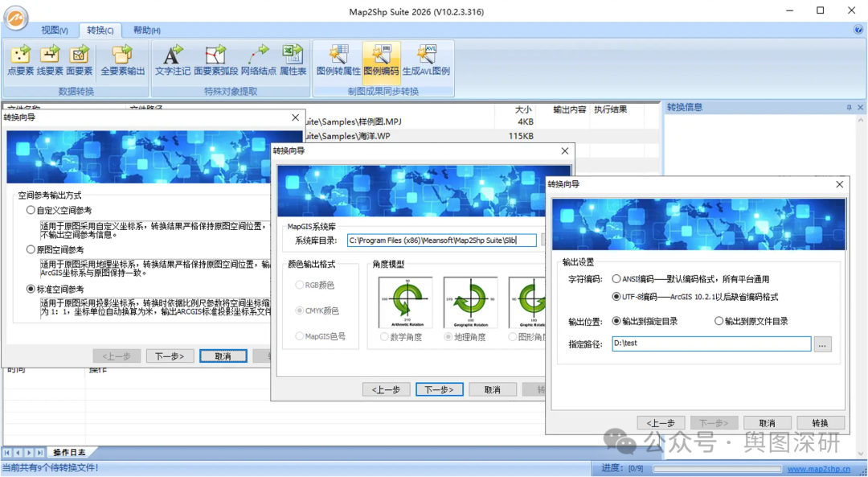The image size is (868, 477).
Task: Click 下一步 in the middle wizard dialog
Action: click(439, 389)
